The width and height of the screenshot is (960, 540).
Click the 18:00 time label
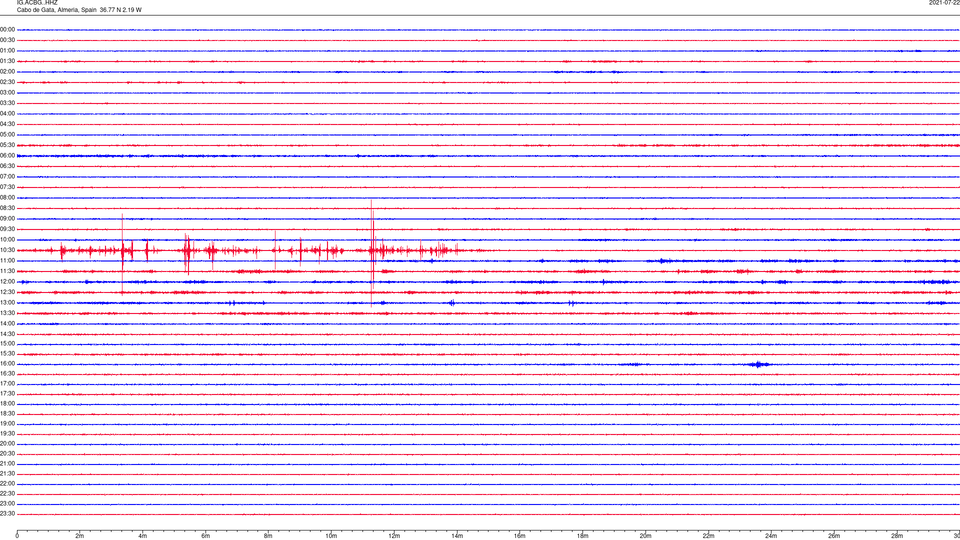7,404
